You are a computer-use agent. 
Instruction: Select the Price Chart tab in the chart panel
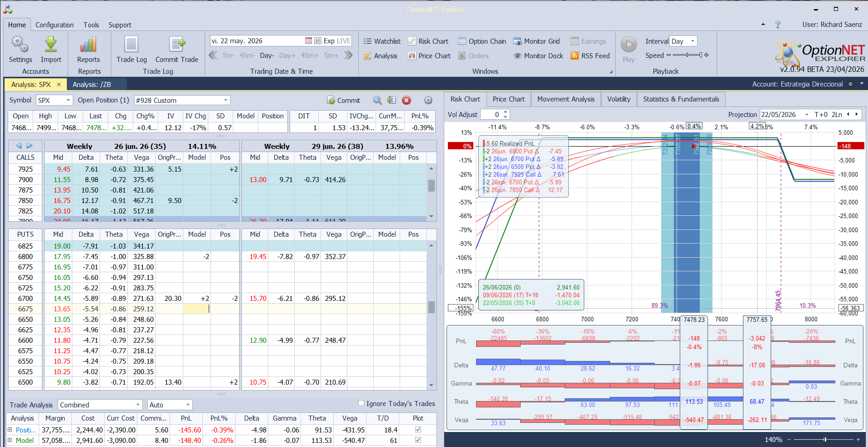[509, 99]
